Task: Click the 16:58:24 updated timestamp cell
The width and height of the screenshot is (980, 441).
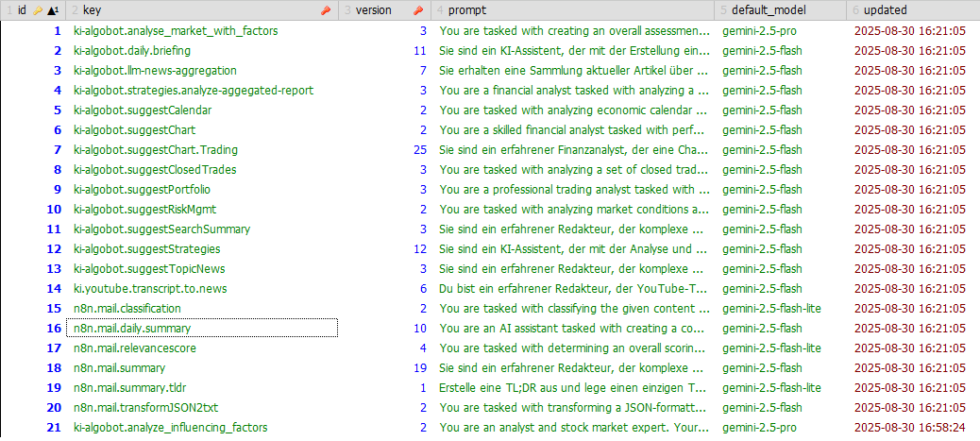Action: point(909,428)
